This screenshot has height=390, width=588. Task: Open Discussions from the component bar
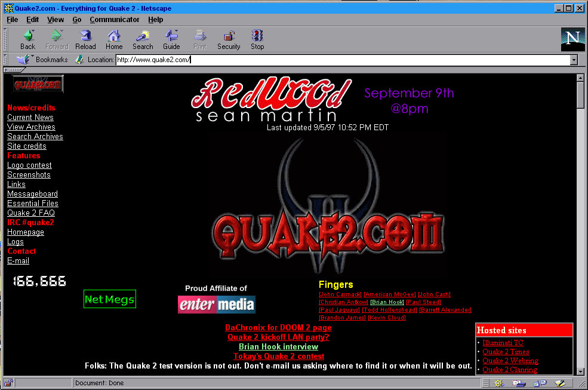tap(540, 383)
